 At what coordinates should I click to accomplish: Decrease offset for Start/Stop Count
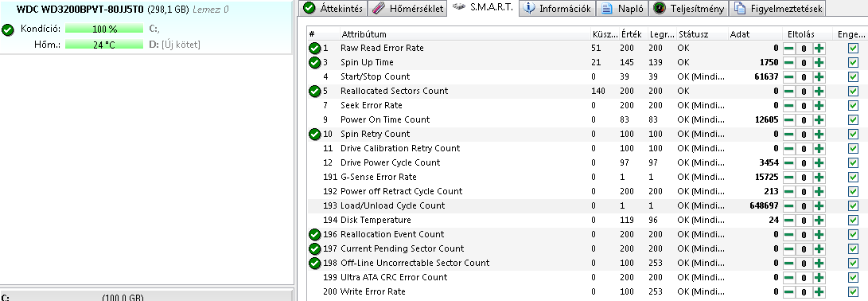pyautogui.click(x=789, y=77)
